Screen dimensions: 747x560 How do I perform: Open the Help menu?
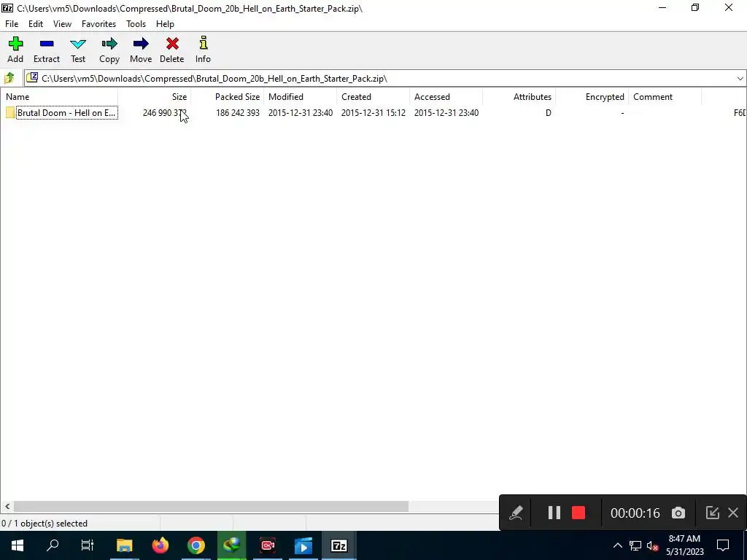click(165, 24)
